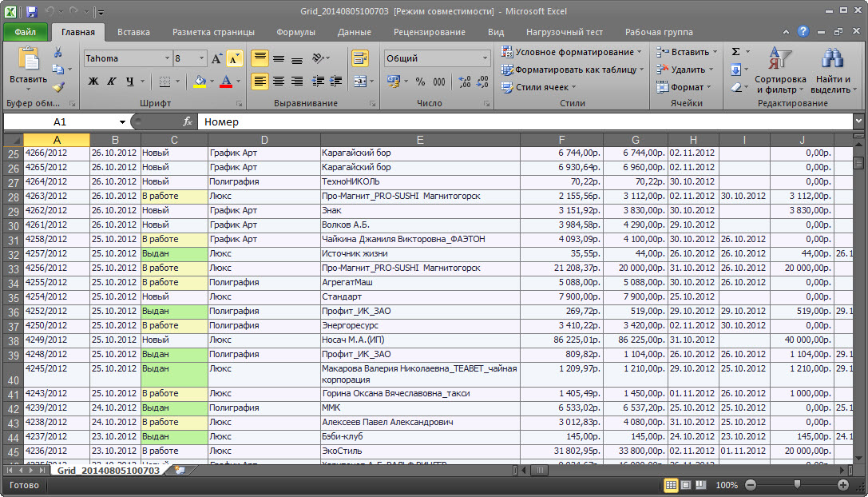Click the large Вставить paste icon
868x497 pixels.
click(28, 59)
